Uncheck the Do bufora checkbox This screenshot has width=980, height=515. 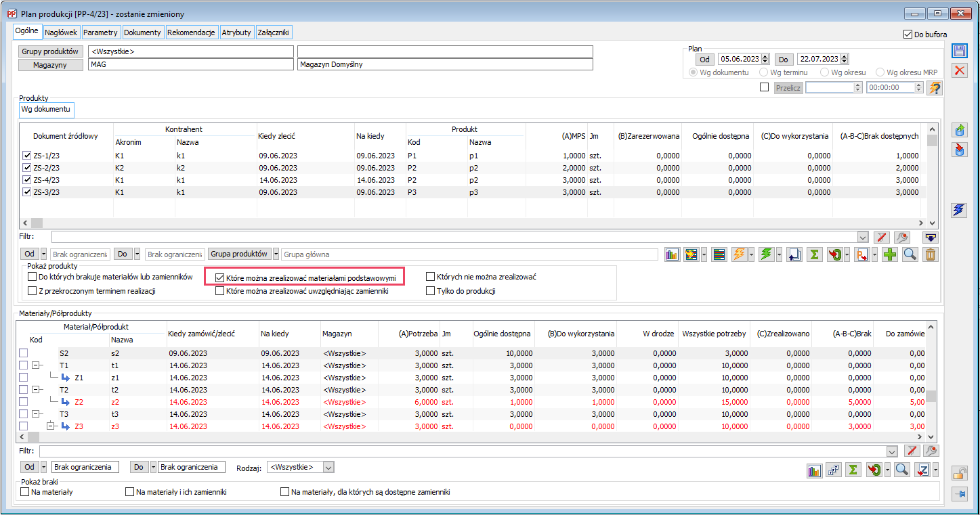[x=908, y=35]
